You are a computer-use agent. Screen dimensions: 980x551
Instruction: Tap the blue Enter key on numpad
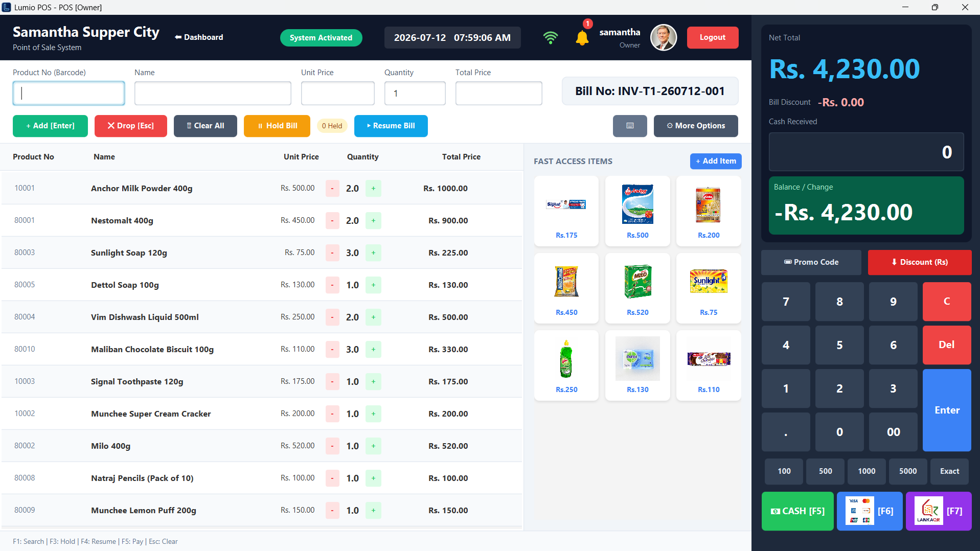(947, 410)
